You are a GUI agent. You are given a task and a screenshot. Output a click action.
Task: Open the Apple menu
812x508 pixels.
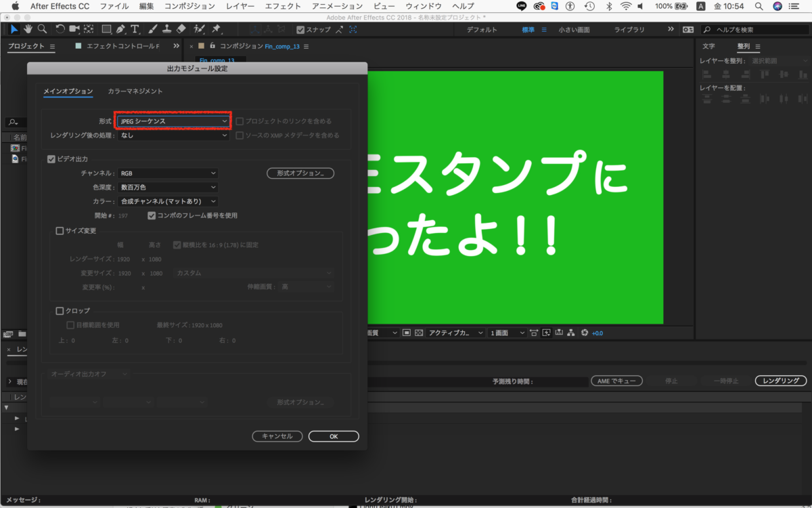click(15, 6)
